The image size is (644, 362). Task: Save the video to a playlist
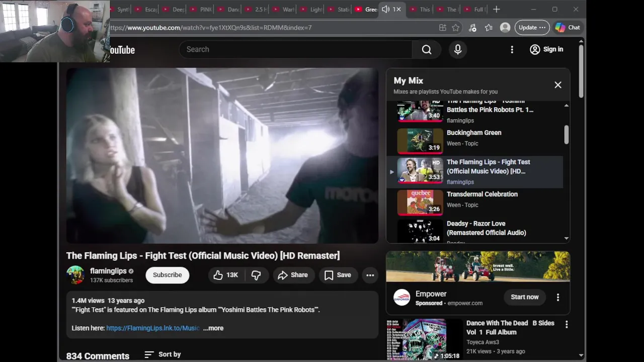(x=338, y=275)
